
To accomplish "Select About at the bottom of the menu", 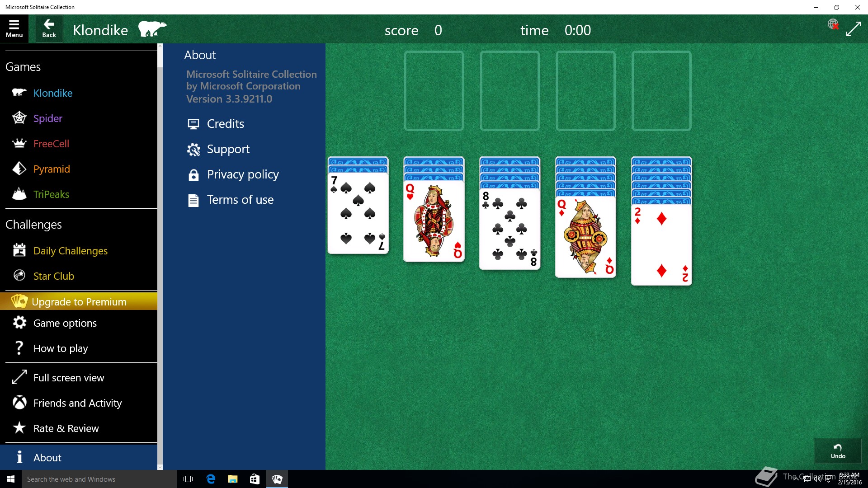I will pos(79,457).
